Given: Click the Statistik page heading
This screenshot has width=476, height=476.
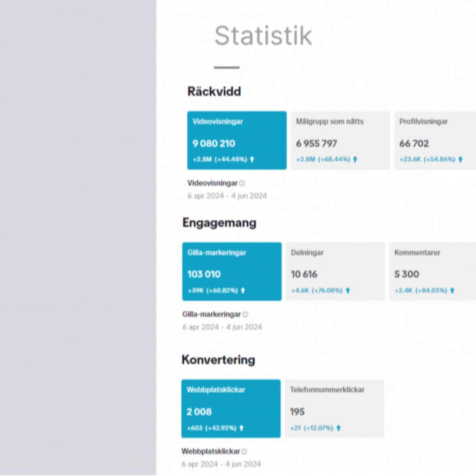Looking at the screenshot, I should (263, 36).
